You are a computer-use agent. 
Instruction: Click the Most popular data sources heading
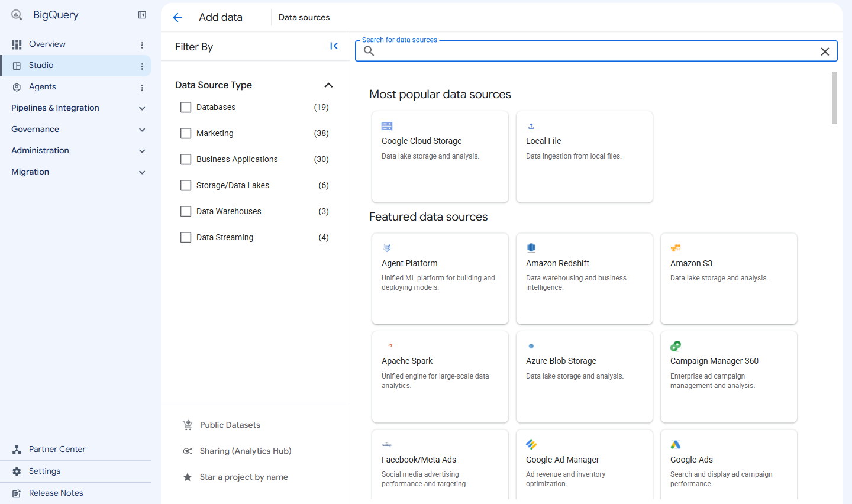(440, 94)
